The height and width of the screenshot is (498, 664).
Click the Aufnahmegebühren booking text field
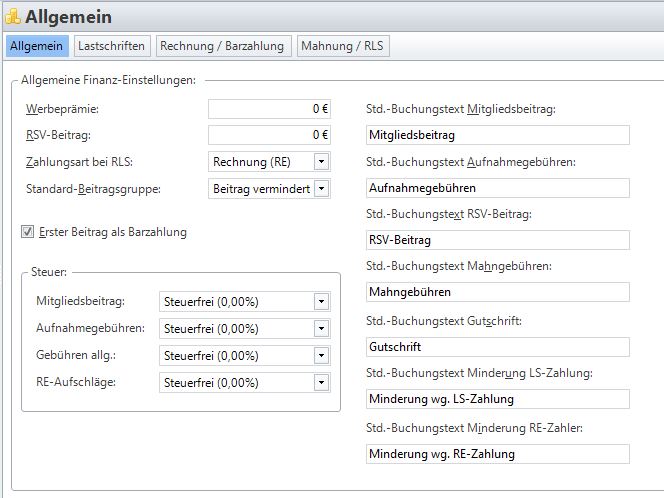click(497, 187)
